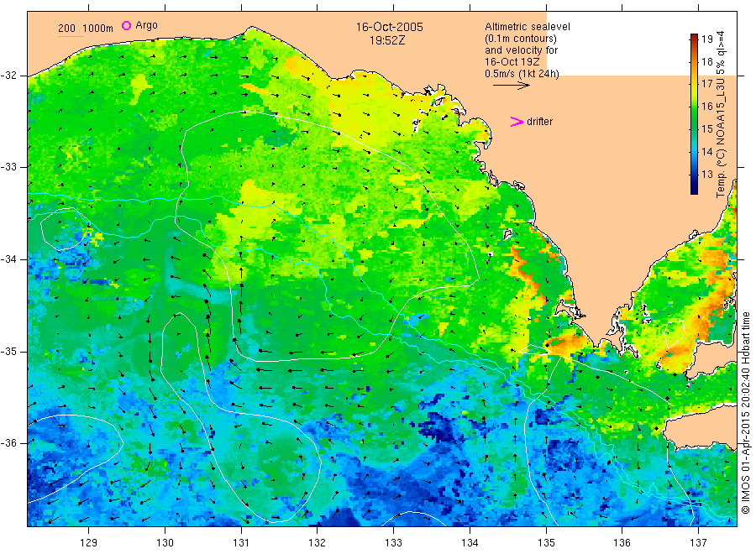
Task: Click color bar value 17
Action: tap(707, 84)
